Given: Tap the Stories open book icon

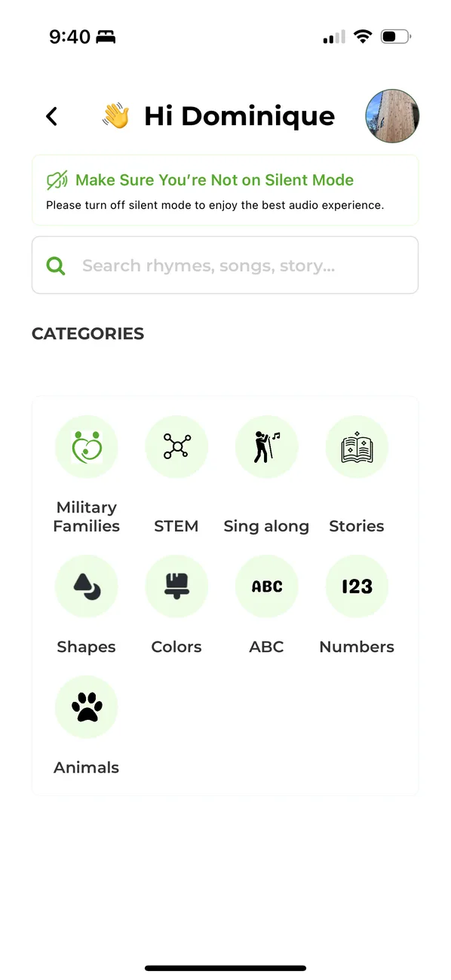Looking at the screenshot, I should click(357, 448).
